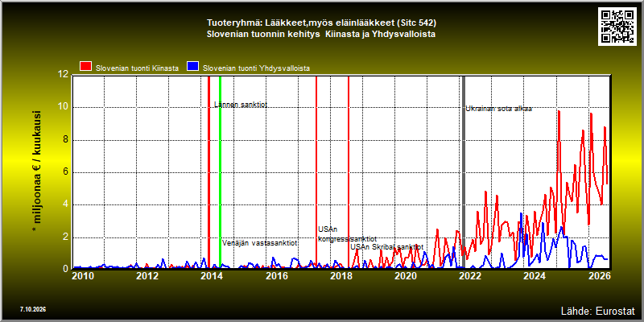Click the red marker line near 2018
This screenshot has width=644, height=322.
coord(349,172)
